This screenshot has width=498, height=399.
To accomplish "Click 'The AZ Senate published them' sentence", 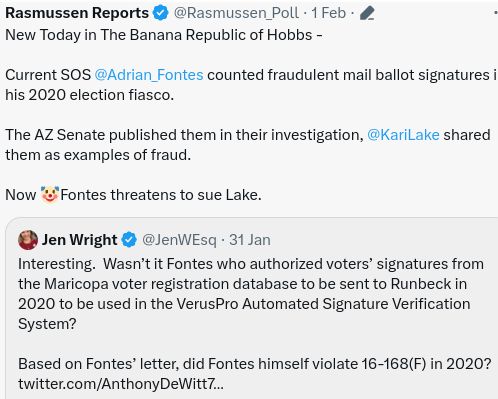I will click(x=248, y=145).
